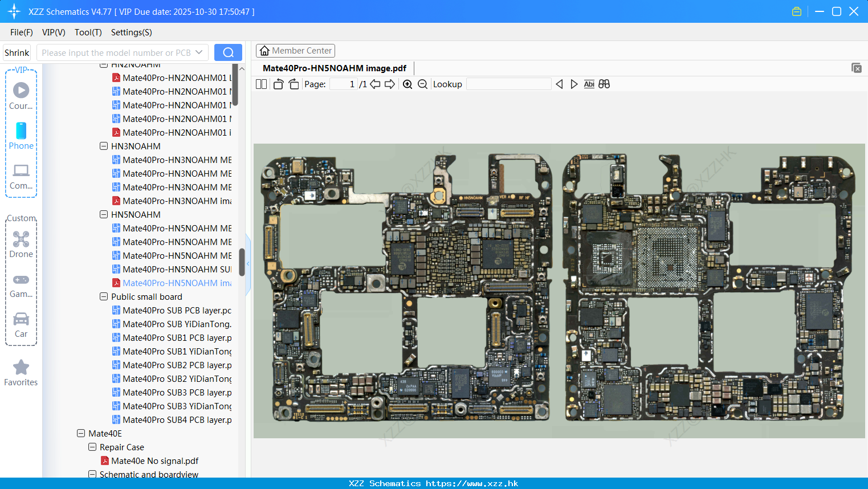Click the file tree scrollbar thumb
Image resolution: width=868 pixels, height=489 pixels.
coord(242,262)
